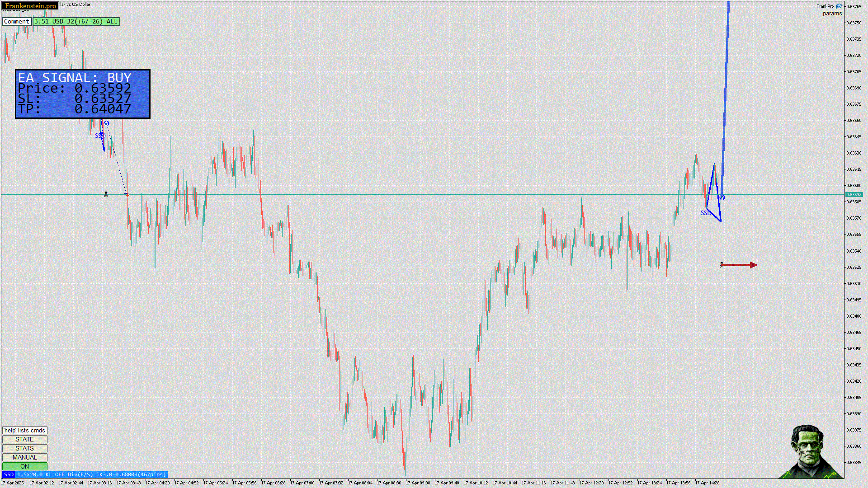Toggle the green ON button

(x=24, y=466)
